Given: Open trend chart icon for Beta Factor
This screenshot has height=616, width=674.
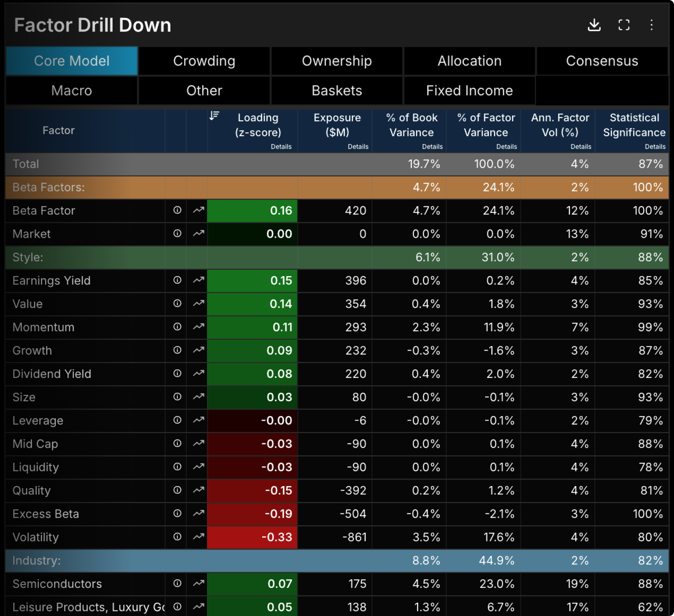Looking at the screenshot, I should point(198,210).
